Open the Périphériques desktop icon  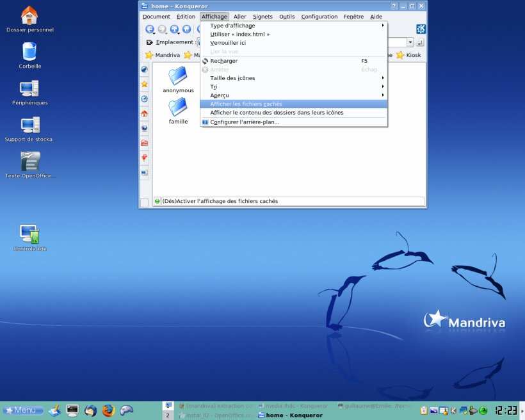pos(30,92)
